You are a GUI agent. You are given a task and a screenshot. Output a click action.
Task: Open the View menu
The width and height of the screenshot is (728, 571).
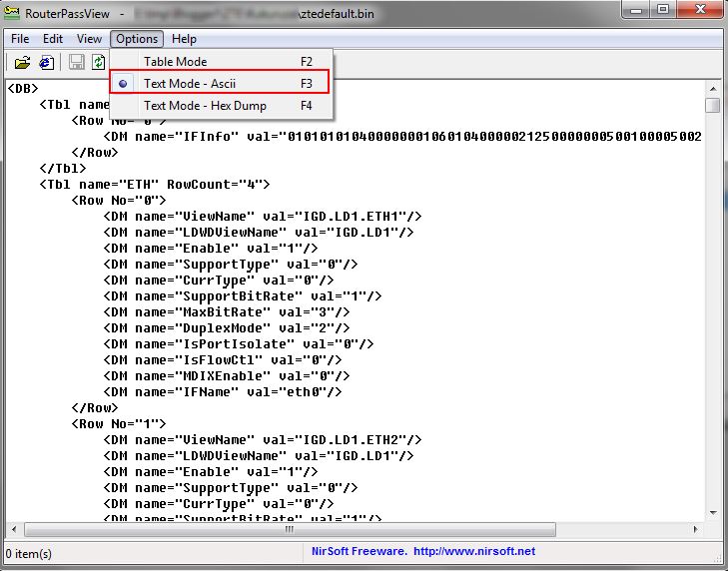tap(89, 39)
